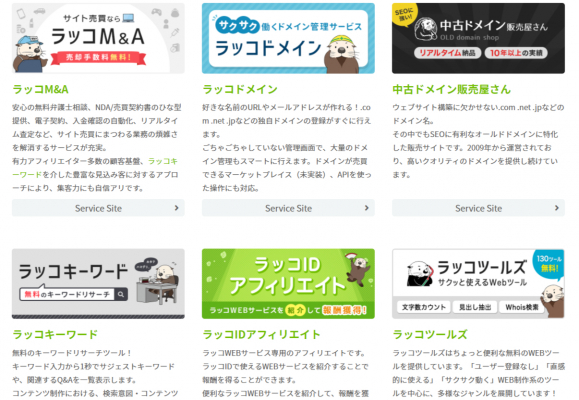Click chevron arrow on ラッコM&A Service Site
Viewport: 579px width, 400px height.
[x=177, y=208]
